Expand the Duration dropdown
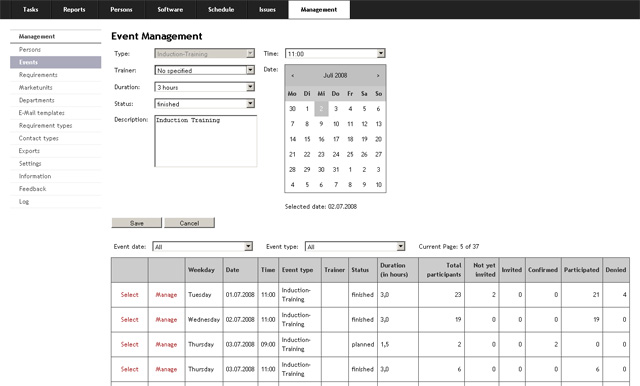Screen dimensions: 640x386 (204, 87)
